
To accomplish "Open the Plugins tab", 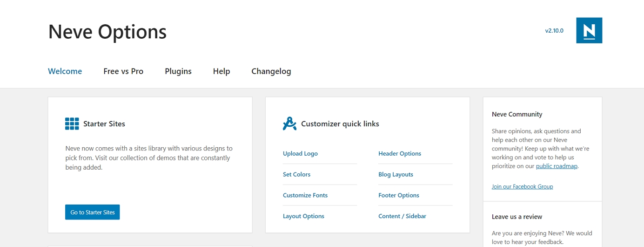I will pos(178,71).
